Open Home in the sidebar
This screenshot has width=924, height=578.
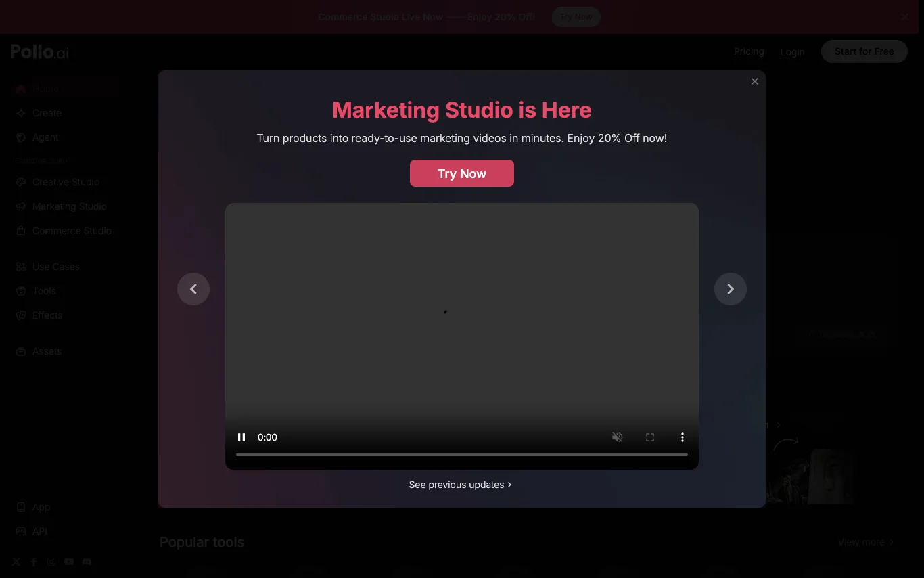(66, 89)
